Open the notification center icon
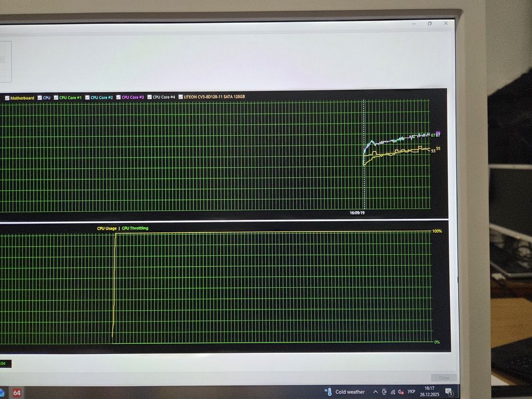Viewport: 532px width, 399px height. pyautogui.click(x=449, y=392)
